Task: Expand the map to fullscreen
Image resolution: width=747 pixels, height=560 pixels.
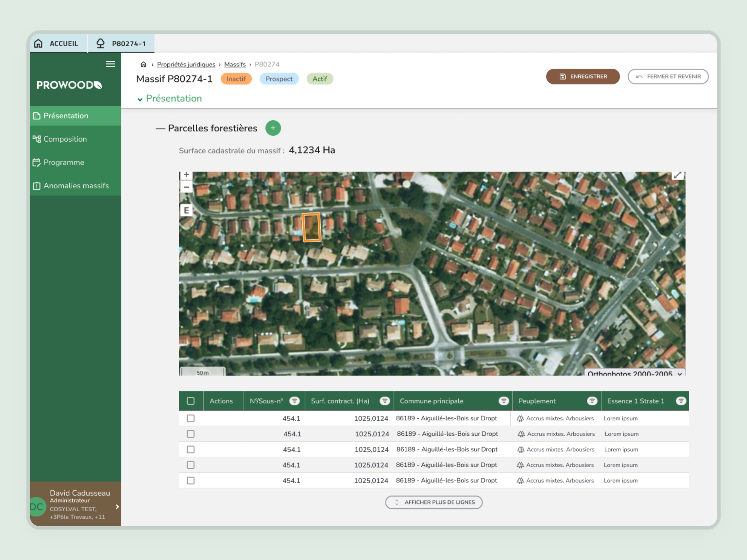Action: [677, 176]
